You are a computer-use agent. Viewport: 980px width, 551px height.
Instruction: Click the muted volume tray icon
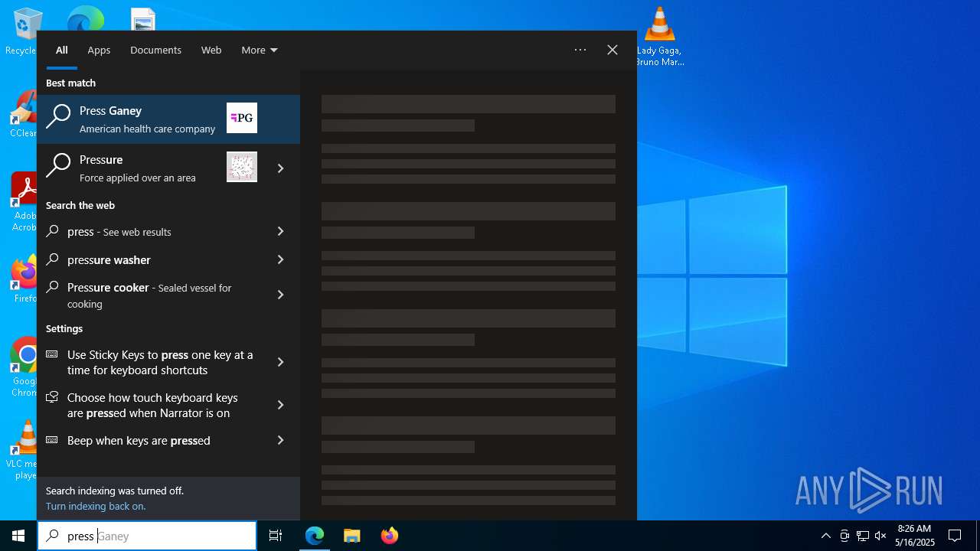880,536
